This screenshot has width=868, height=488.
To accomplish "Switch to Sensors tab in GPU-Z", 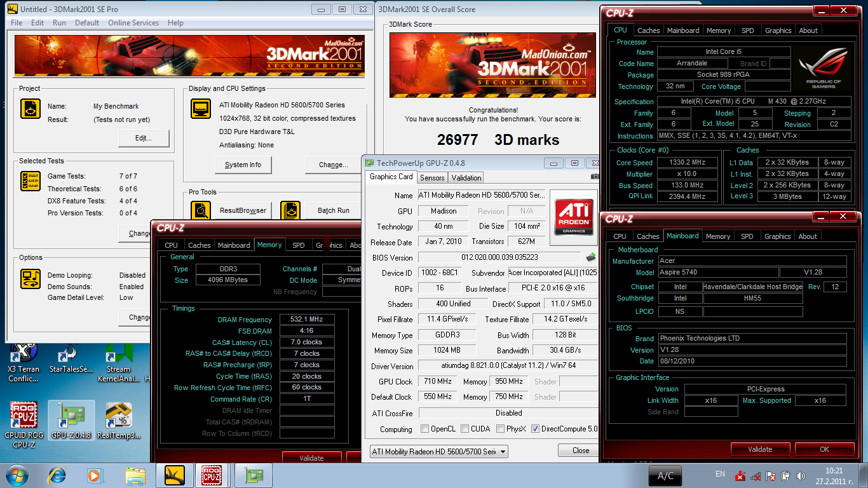I will click(x=432, y=178).
